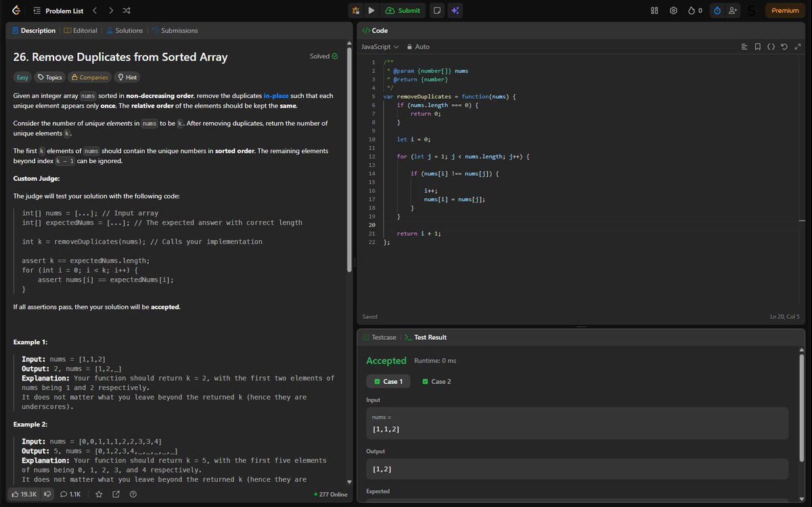Go to the next problem arrow
The height and width of the screenshot is (507, 812).
click(x=111, y=10)
